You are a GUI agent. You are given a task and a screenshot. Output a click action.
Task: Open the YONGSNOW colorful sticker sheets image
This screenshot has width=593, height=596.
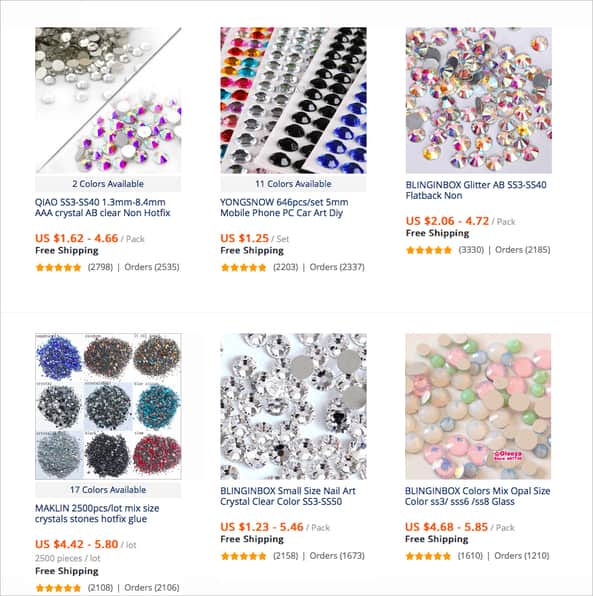click(293, 100)
